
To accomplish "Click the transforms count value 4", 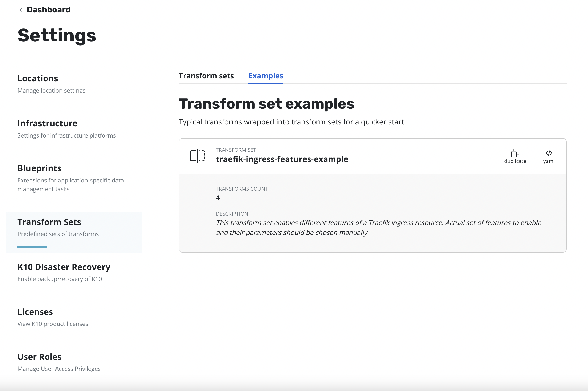I will 218,198.
